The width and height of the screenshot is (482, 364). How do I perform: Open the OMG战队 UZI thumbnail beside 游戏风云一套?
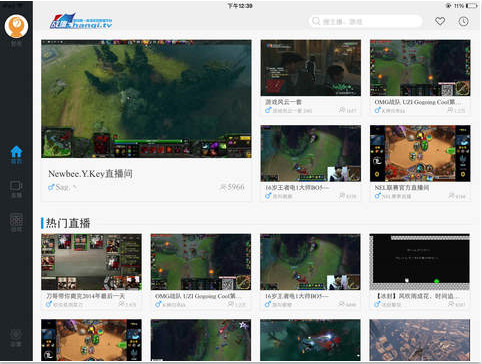point(420,68)
